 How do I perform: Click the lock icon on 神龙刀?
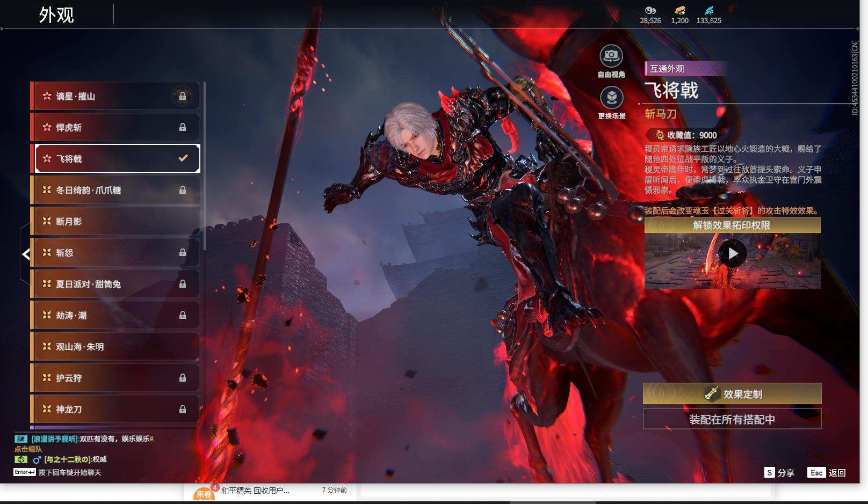[x=183, y=409]
